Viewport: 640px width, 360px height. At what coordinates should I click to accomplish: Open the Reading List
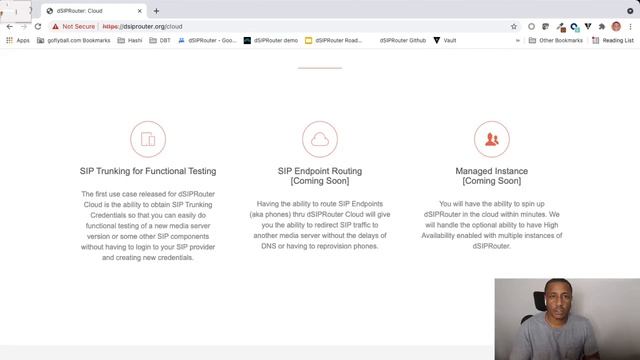613,40
